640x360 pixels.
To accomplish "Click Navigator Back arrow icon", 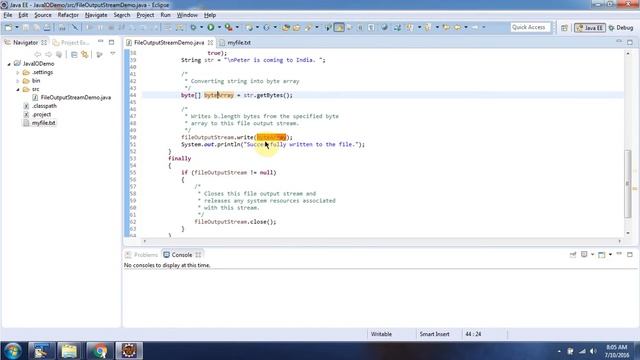I will coord(38,54).
